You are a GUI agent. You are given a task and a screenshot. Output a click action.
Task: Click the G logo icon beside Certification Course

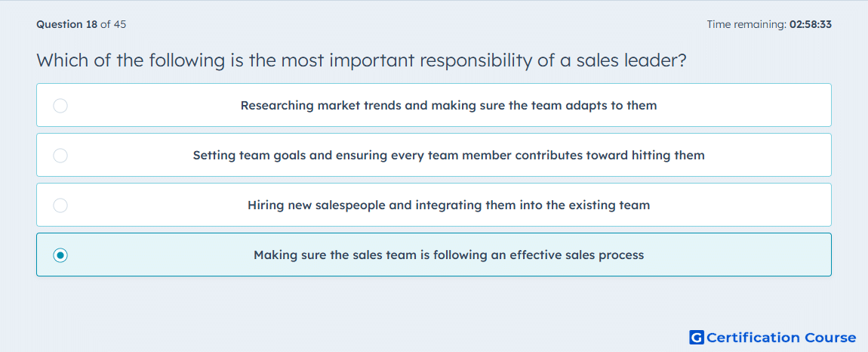tap(697, 337)
